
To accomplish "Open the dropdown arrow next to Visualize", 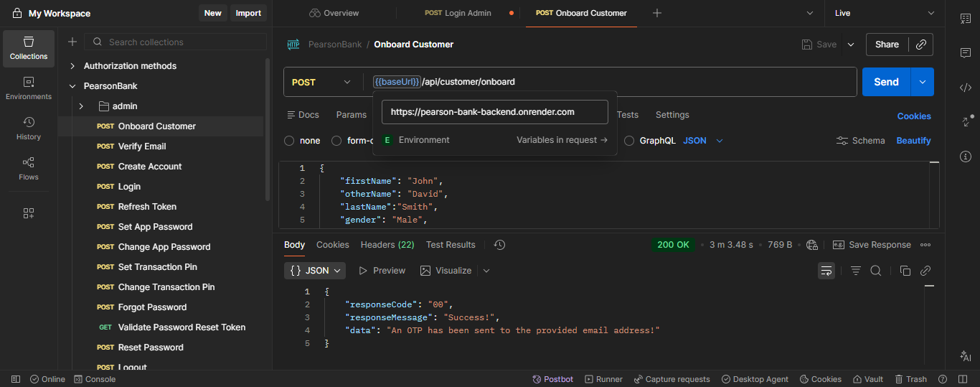I will 486,271.
